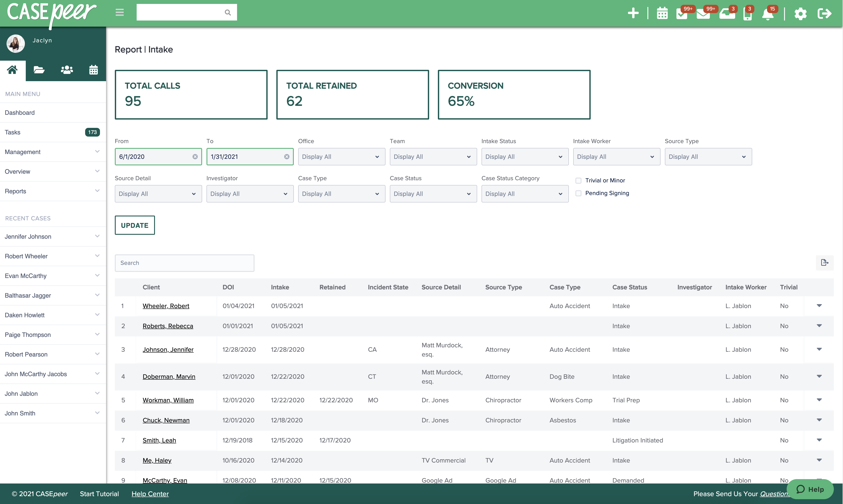Viewport: 843px width, 504px height.
Task: Open the client link Johnson, Jennifer
Action: (x=168, y=349)
